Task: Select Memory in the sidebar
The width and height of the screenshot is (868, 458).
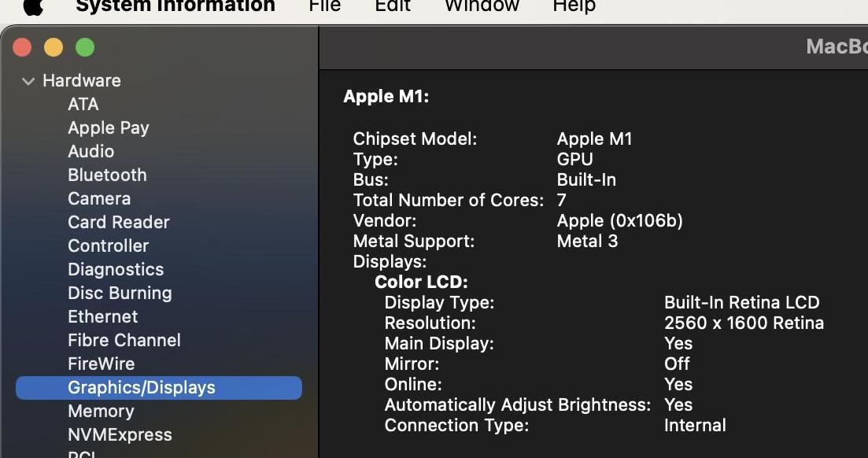Action: click(101, 412)
